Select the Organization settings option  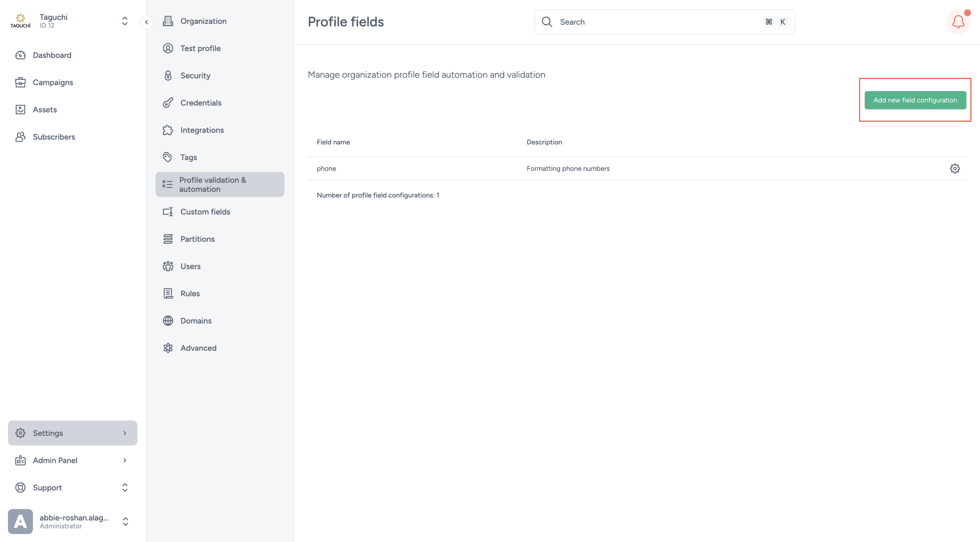pos(204,21)
